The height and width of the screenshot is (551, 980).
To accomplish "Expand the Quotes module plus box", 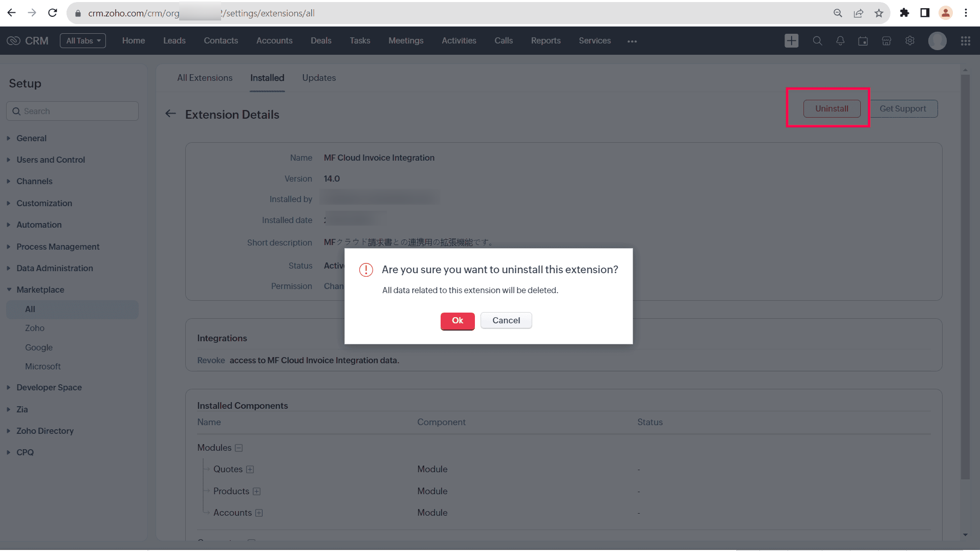I will (x=250, y=470).
